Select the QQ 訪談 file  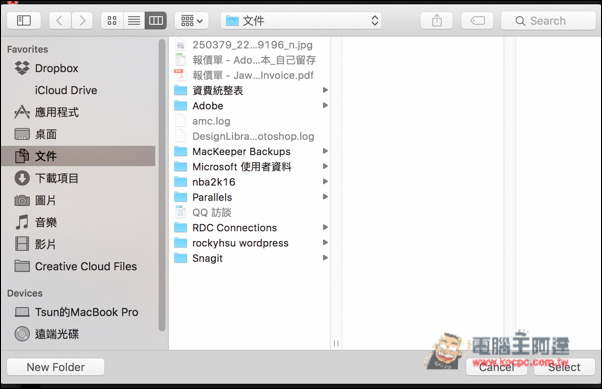pos(250,212)
